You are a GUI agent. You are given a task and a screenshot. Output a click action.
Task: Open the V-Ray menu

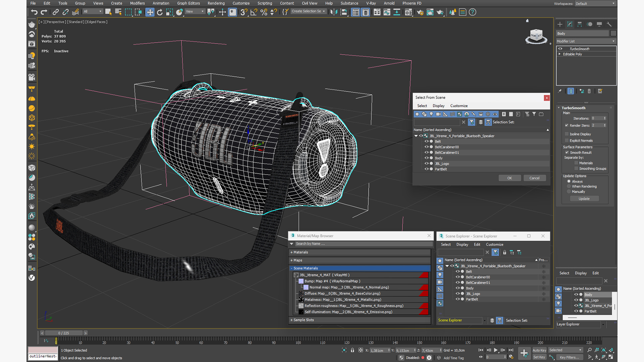pos(371,3)
